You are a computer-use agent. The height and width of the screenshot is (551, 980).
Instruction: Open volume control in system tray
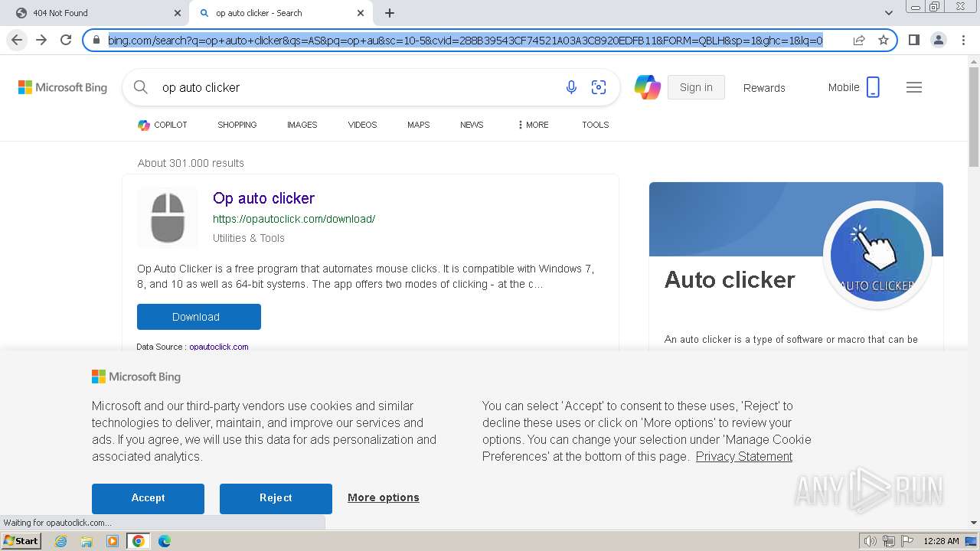870,541
